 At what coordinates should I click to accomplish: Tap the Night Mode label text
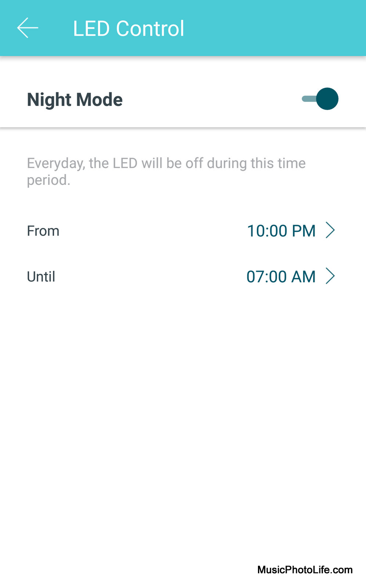[75, 100]
